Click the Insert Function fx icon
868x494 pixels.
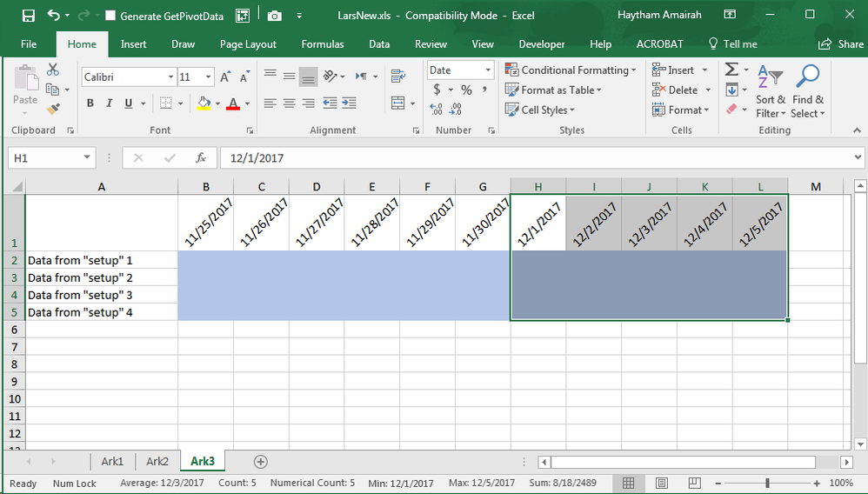pos(201,158)
